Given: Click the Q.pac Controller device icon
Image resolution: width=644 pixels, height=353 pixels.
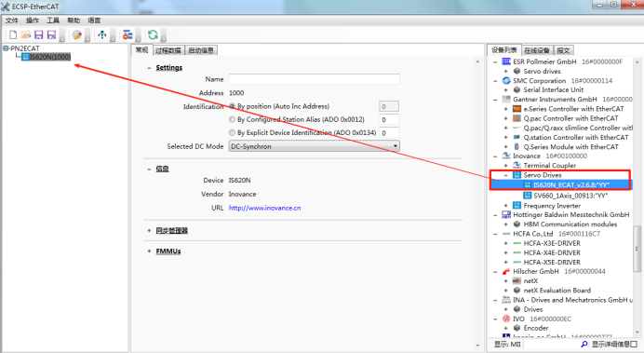Looking at the screenshot, I should click(x=517, y=118).
